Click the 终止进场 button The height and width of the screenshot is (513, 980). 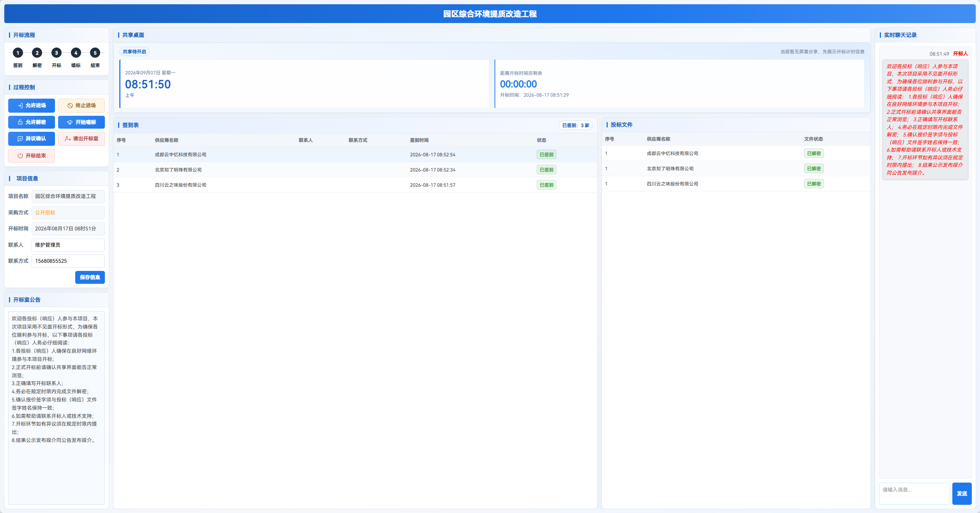[x=81, y=106]
